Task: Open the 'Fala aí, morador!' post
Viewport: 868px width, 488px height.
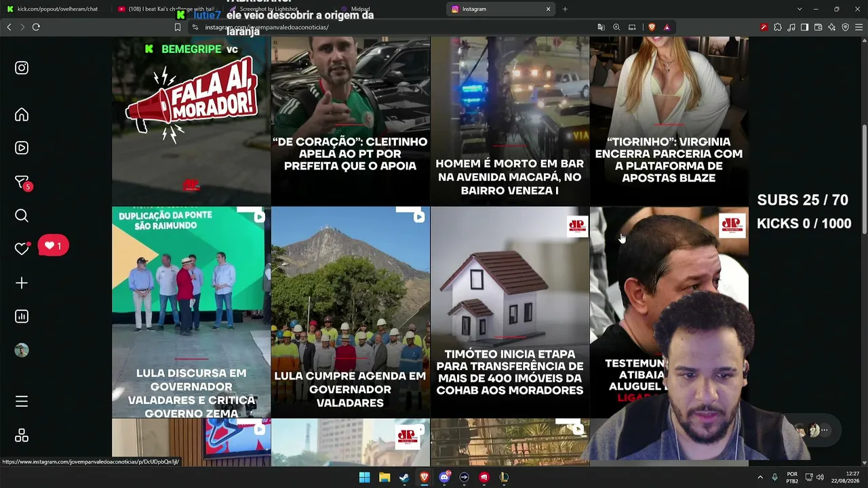Action: coord(191,121)
